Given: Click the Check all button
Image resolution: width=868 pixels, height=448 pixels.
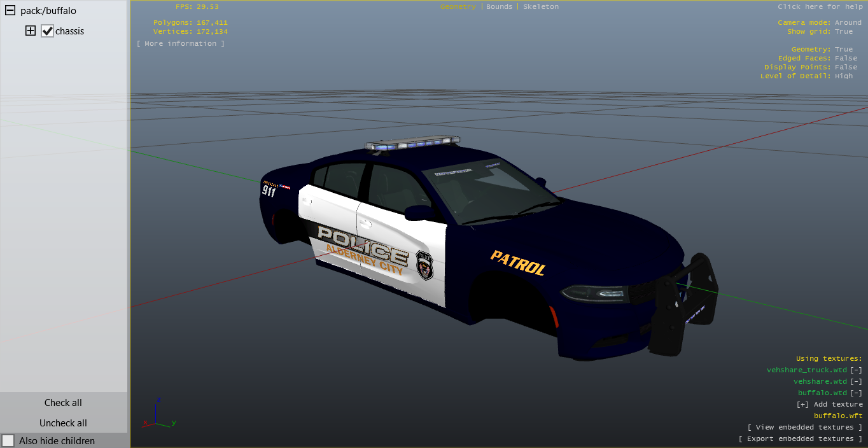Looking at the screenshot, I should (63, 403).
